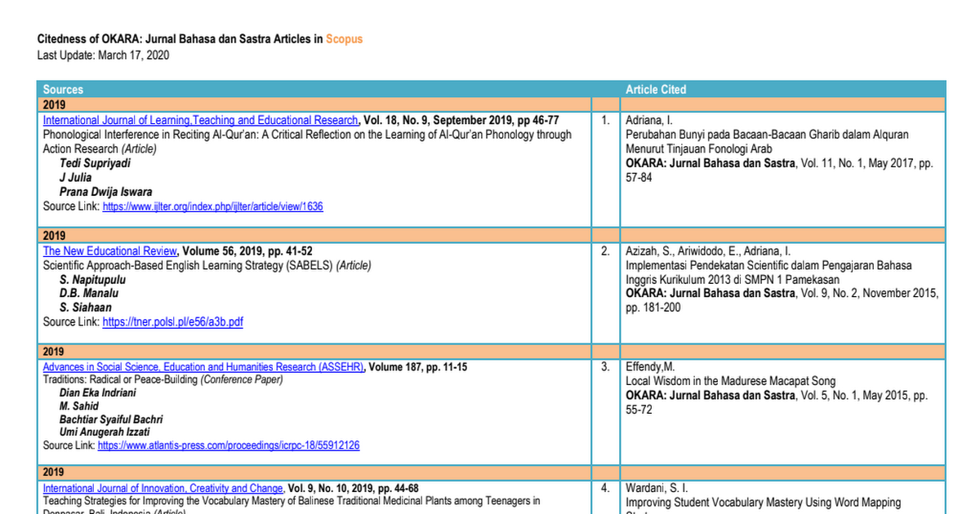Click the 'Last Update: March 17, 2020' line

pyautogui.click(x=104, y=55)
